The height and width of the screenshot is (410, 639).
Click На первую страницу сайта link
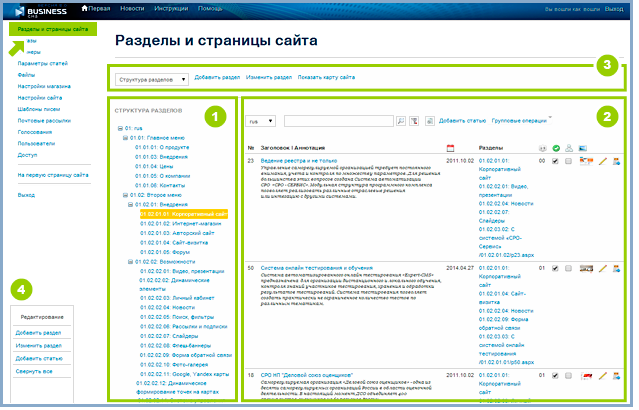(x=53, y=176)
